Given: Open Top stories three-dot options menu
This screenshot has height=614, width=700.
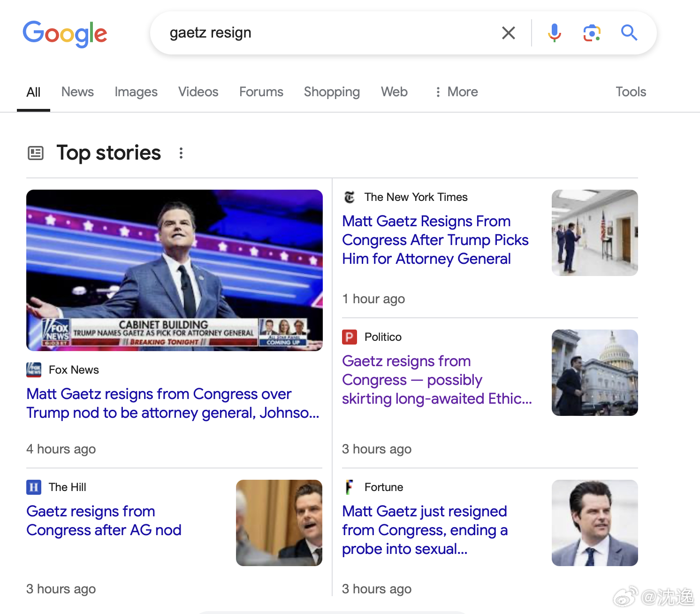Looking at the screenshot, I should point(181,153).
